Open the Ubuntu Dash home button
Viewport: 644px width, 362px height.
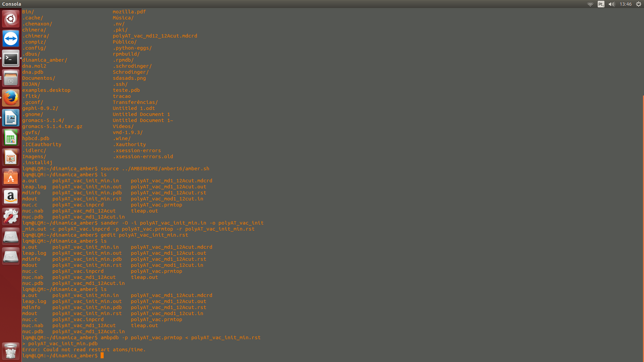tap(11, 19)
